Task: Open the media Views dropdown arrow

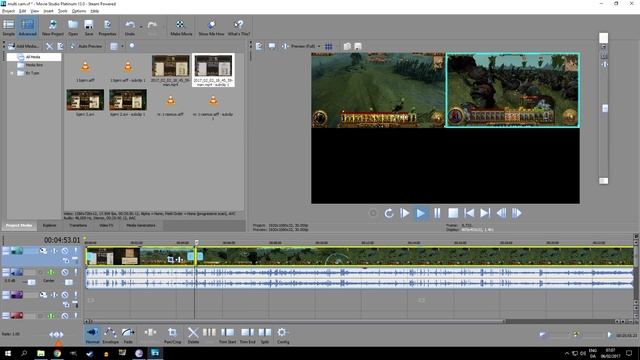Action: coord(122,46)
